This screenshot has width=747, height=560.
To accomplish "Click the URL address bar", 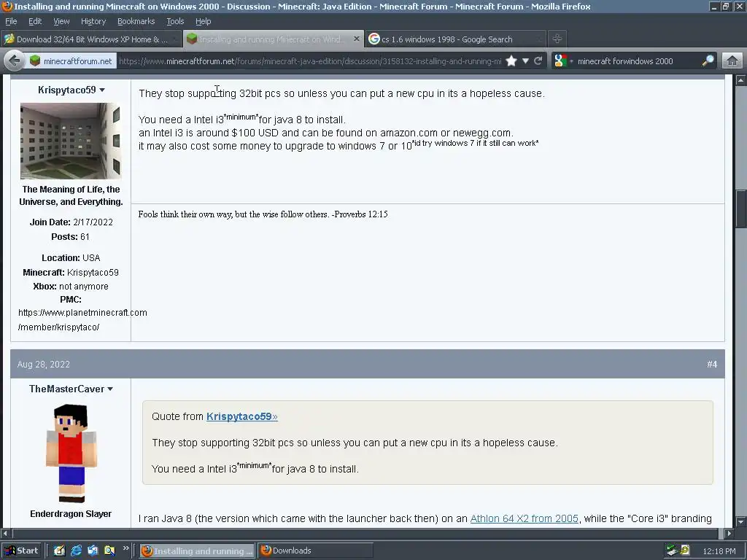I will [309, 61].
